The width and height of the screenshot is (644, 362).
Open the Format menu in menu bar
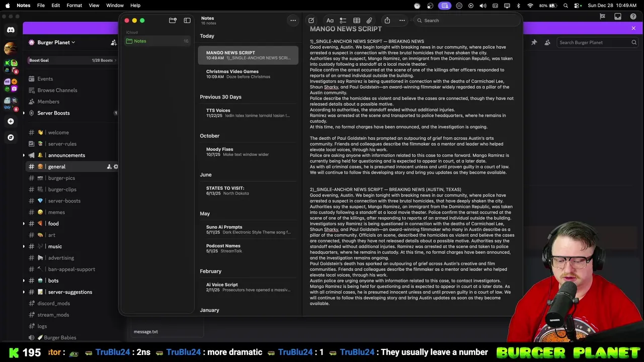click(x=74, y=6)
